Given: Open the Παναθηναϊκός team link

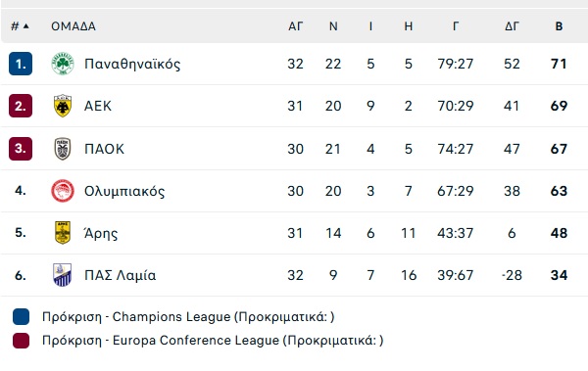Looking at the screenshot, I should tap(132, 64).
